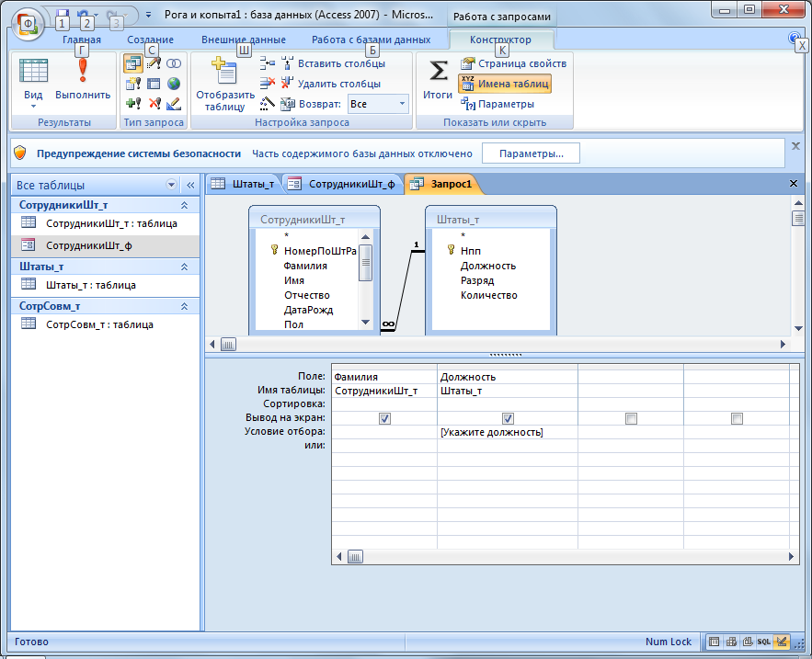The image size is (812, 659).
Task: Click the Office Button orb
Action: point(27,24)
